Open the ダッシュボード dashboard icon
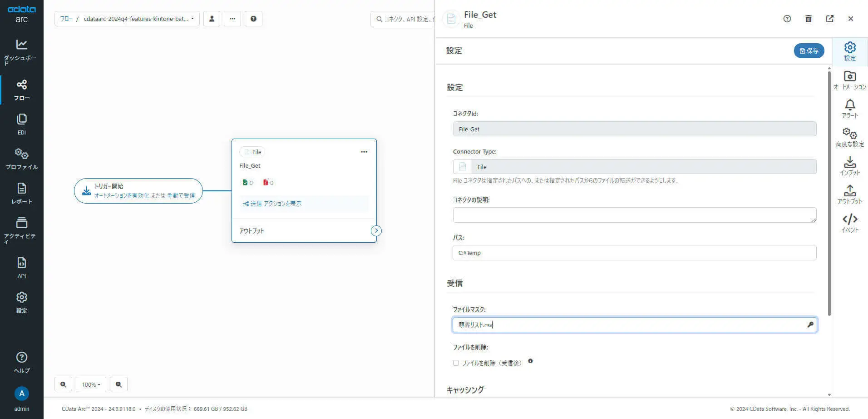This screenshot has width=868, height=419. (x=21, y=51)
